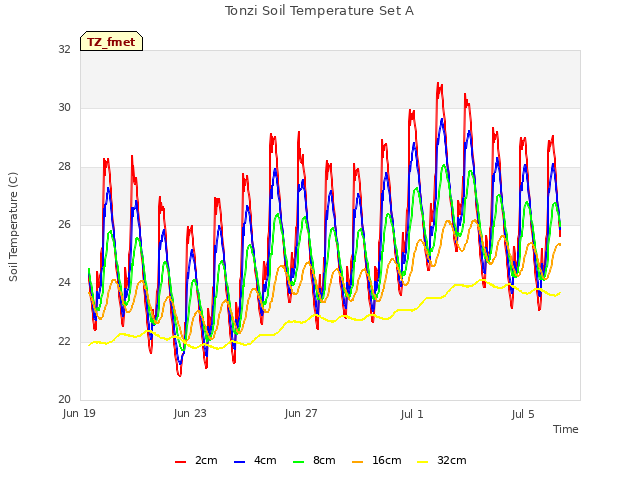Click the 2cm legend entry
Screen dimensions: 640x480
(x=196, y=460)
